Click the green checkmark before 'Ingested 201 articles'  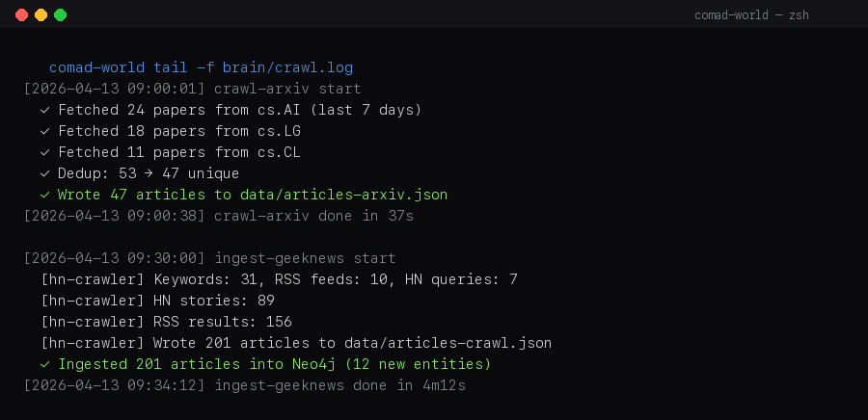coord(44,364)
